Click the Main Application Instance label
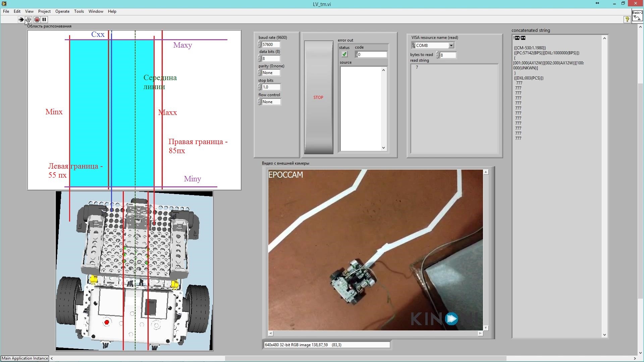Image resolution: width=644 pixels, height=362 pixels. coord(25,358)
